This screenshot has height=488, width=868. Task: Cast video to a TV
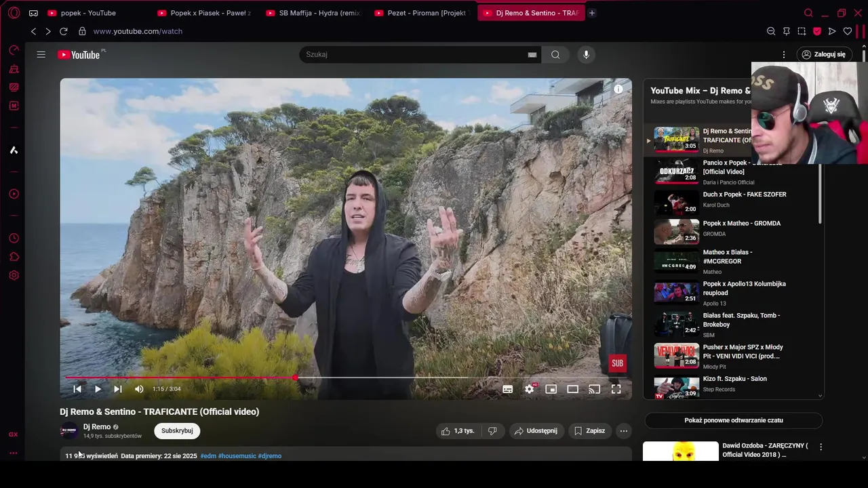[x=595, y=389]
